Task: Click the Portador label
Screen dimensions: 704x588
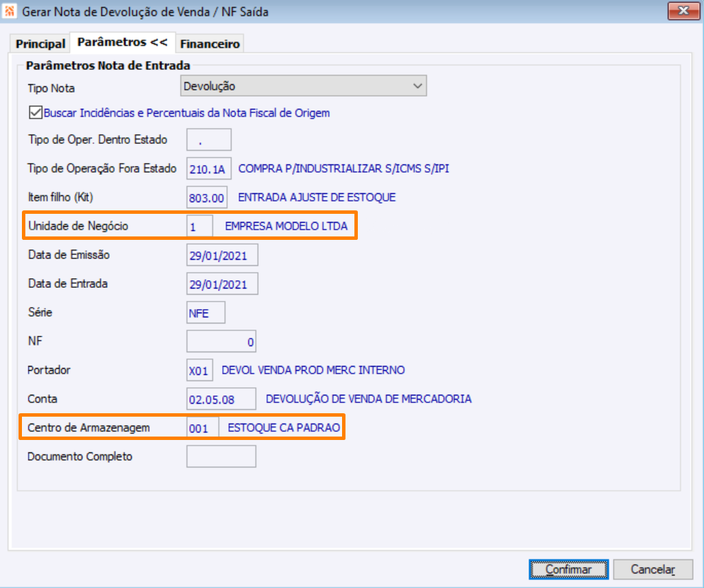Action: click(49, 370)
